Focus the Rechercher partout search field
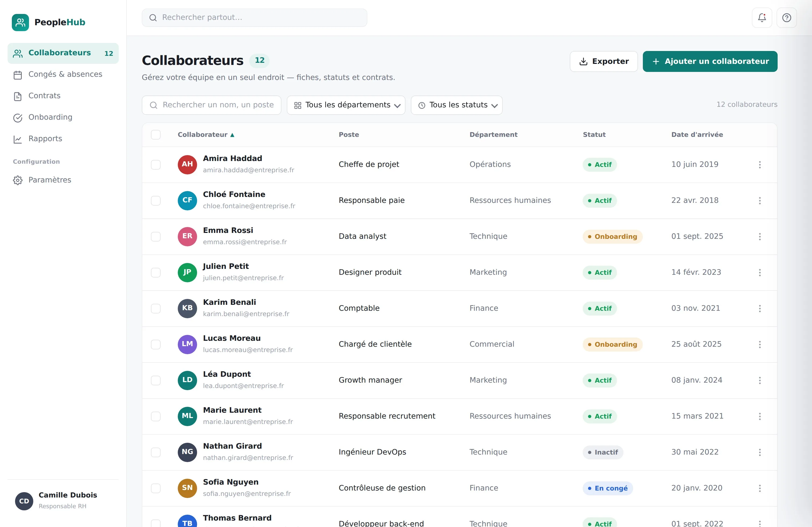 click(255, 18)
